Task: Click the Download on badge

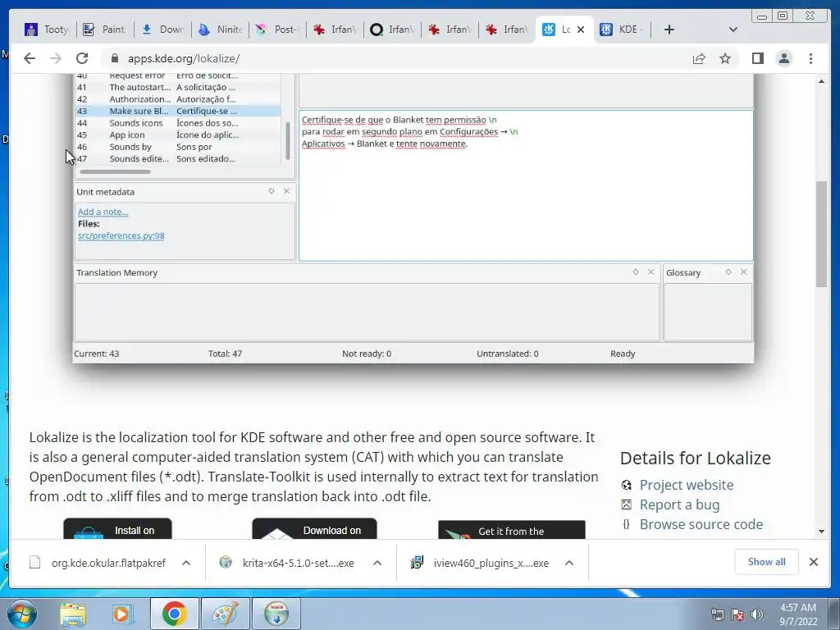Action: point(314,529)
